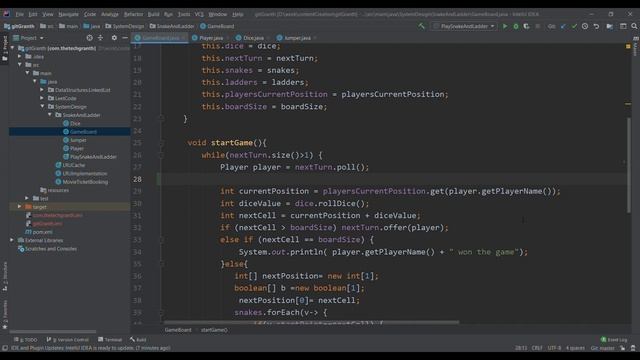The width and height of the screenshot is (640, 360).
Task: Open Git history clock icon
Action: click(585, 26)
